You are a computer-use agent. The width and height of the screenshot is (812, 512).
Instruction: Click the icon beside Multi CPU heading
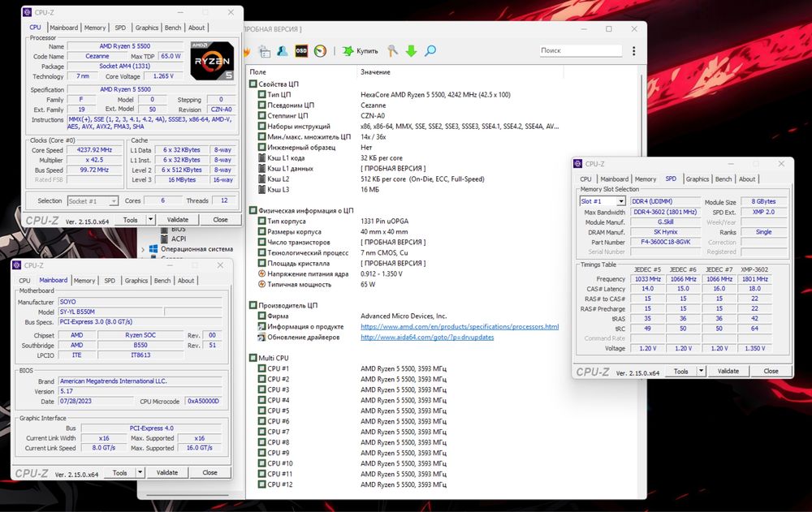253,358
